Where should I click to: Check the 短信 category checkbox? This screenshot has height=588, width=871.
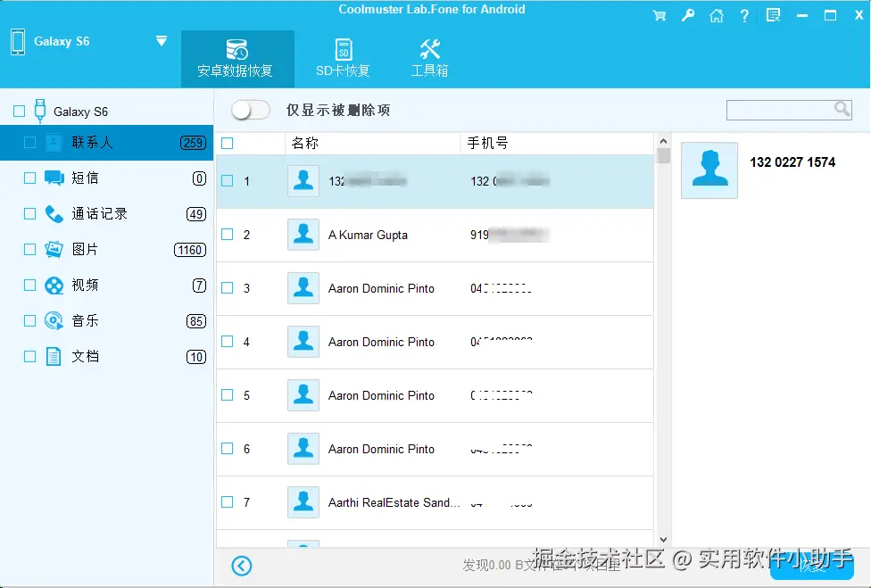30,178
